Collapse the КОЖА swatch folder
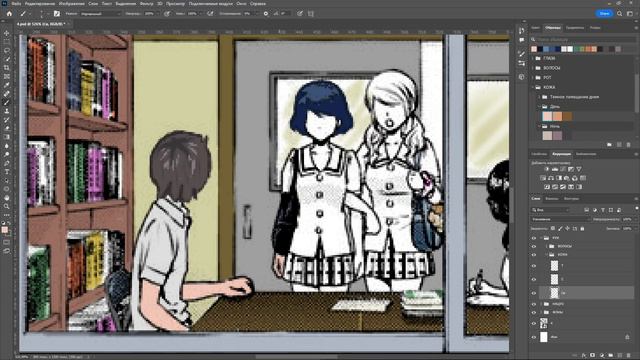This screenshot has width=640, height=360. [x=533, y=87]
